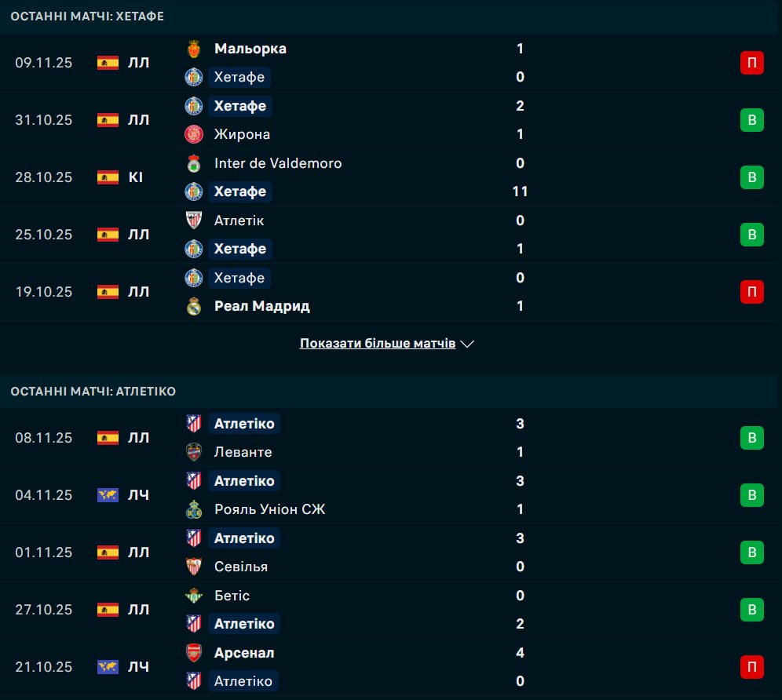Open the 'Показати більше матчів' link
The width and height of the screenshot is (782, 700).
tap(378, 344)
